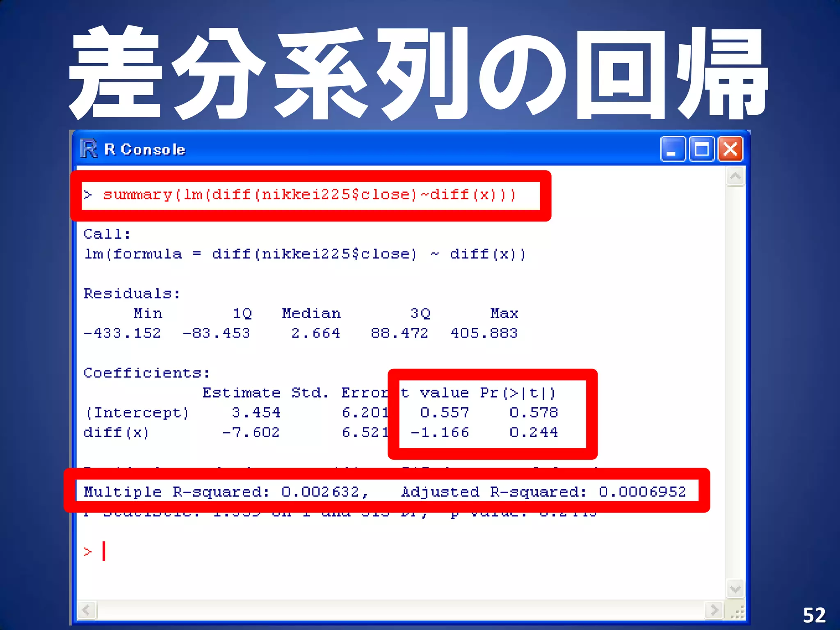This screenshot has width=840, height=630.
Task: Click the Multiple R-squared value 0.002632
Action: pos(320,492)
